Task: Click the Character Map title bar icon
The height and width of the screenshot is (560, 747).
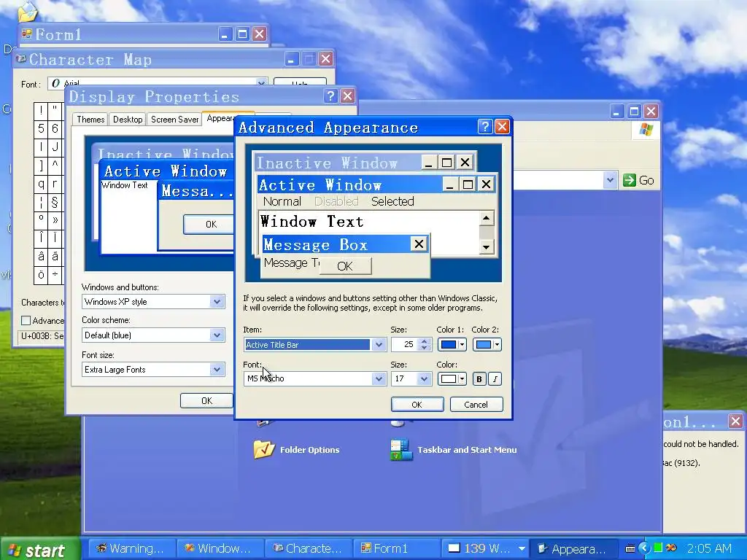Action: 21,59
